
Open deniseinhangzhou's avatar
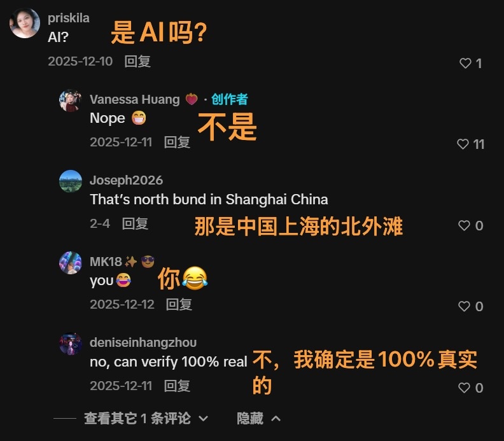click(71, 344)
